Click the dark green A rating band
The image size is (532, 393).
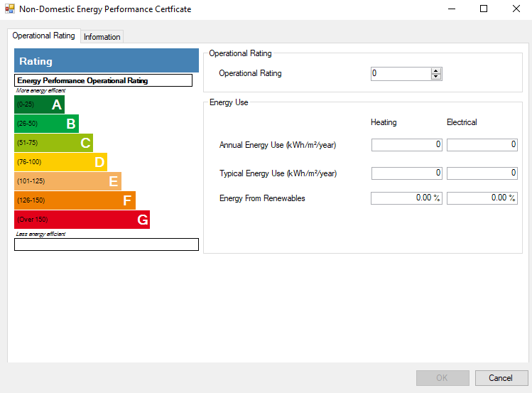[39, 105]
